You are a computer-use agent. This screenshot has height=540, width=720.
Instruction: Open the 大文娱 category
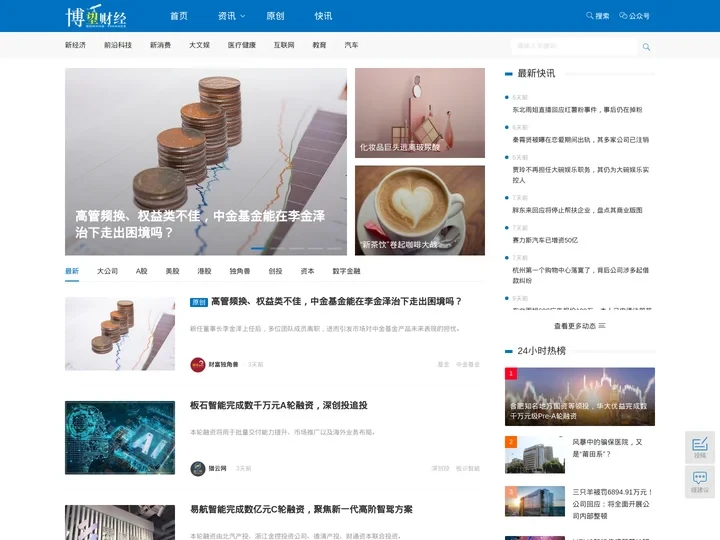199,45
